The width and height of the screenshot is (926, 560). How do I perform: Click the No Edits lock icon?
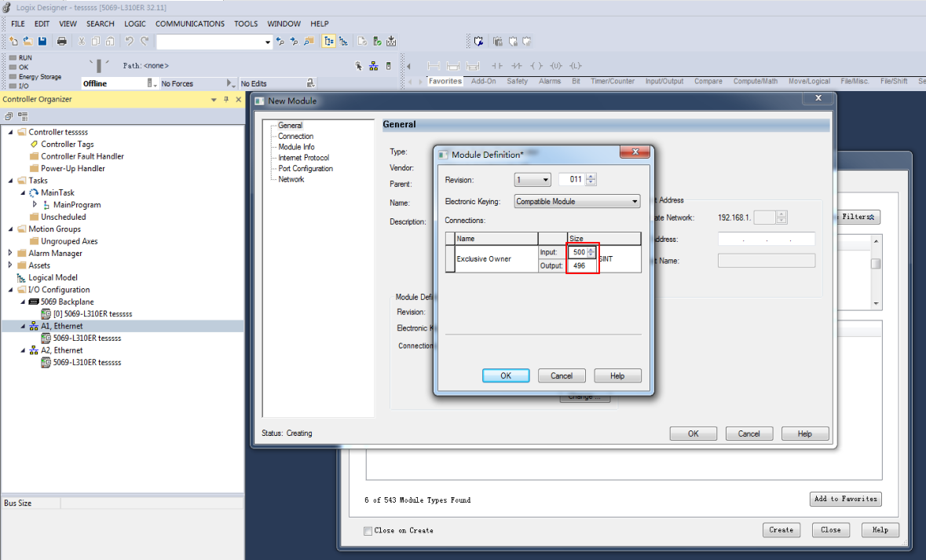[x=311, y=83]
